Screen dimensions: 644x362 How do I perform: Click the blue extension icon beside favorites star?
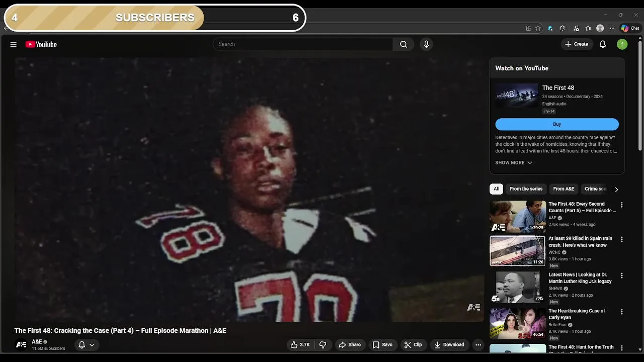point(550,28)
